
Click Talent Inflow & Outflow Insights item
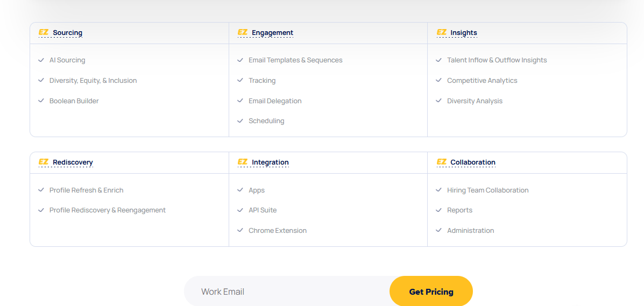click(497, 60)
